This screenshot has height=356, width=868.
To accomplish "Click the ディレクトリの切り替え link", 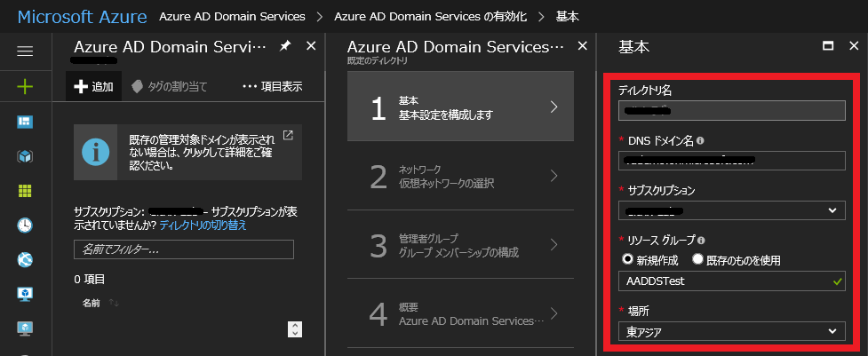I will pyautogui.click(x=203, y=225).
